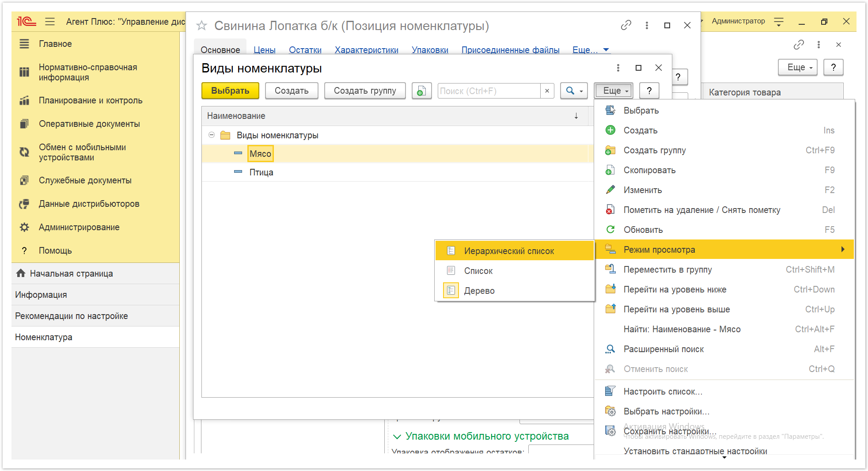Open Обмен с мобильными устройствами section

click(82, 152)
